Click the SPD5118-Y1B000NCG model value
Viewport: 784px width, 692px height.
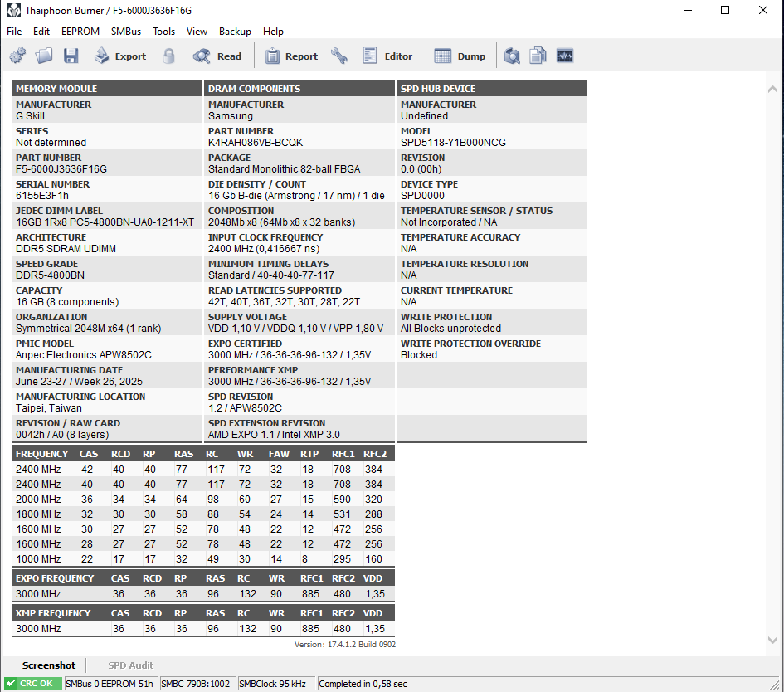tap(453, 143)
